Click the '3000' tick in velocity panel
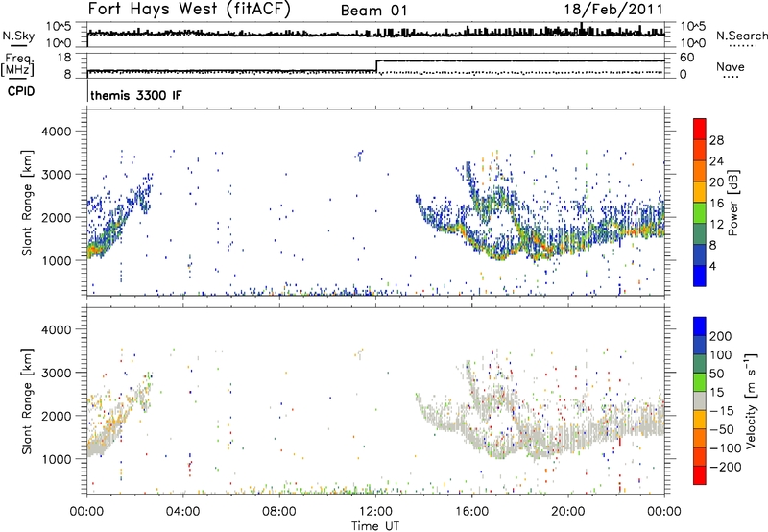The image size is (768, 532). pyautogui.click(x=57, y=373)
